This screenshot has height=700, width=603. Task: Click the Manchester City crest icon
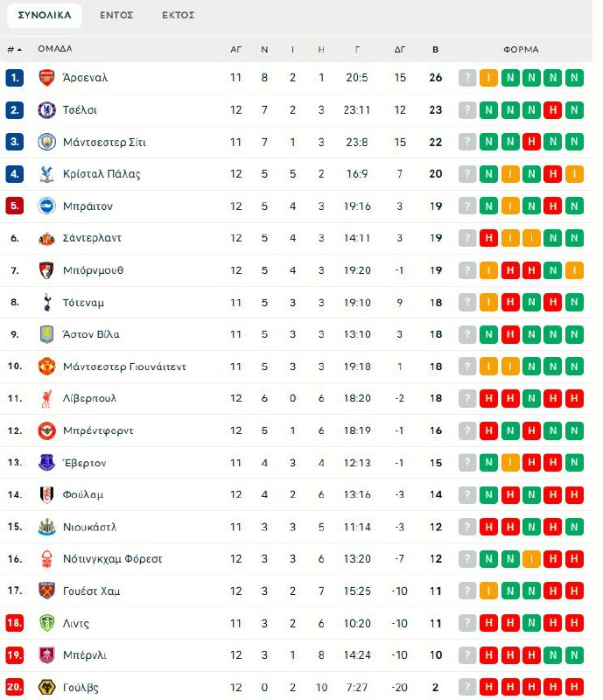[46, 142]
